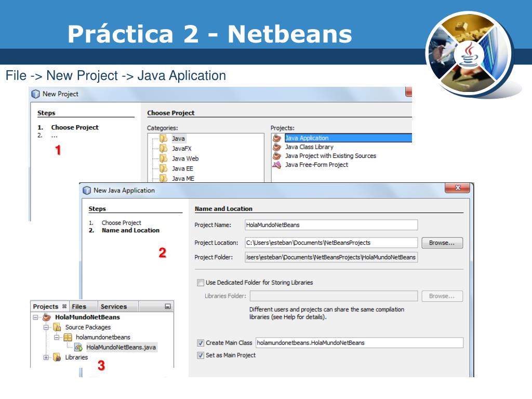Close the New Java Application dialog

tap(457, 188)
